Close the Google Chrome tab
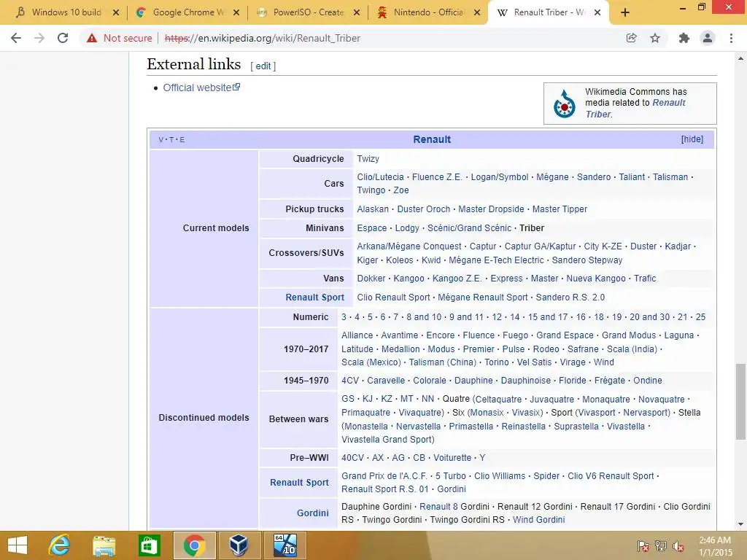 tap(236, 13)
